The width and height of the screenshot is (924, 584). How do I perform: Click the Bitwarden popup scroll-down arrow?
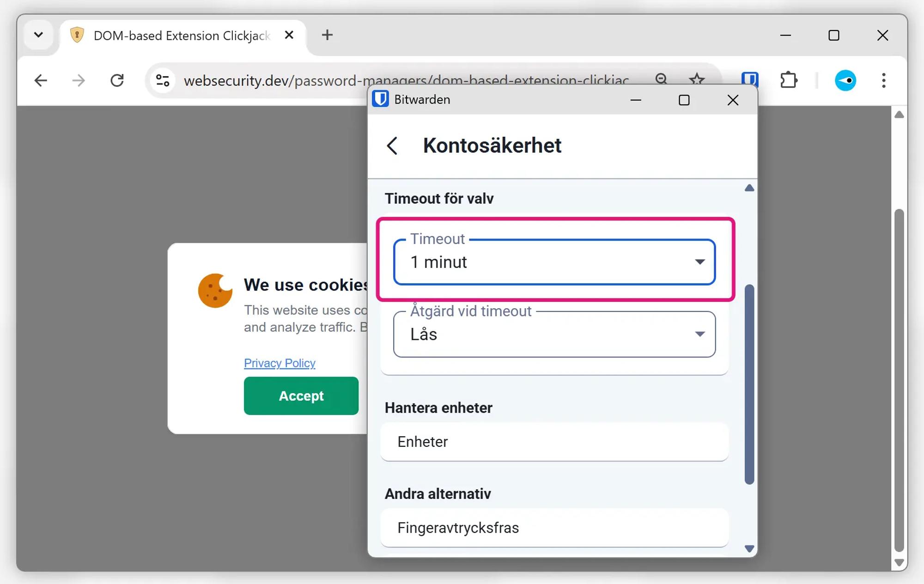[x=749, y=549]
